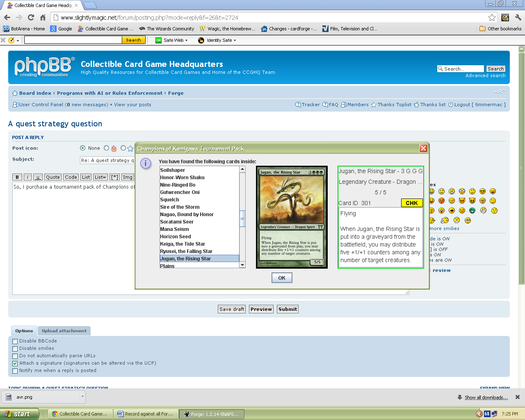The image size is (525, 420).
Task: Insert the green toothy grin smiley
Action: (x=472, y=210)
